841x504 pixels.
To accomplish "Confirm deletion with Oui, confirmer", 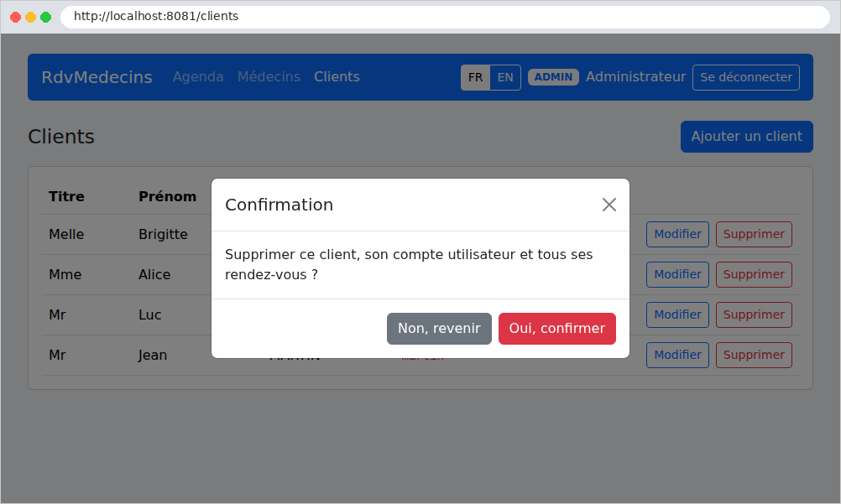I will 556,329.
